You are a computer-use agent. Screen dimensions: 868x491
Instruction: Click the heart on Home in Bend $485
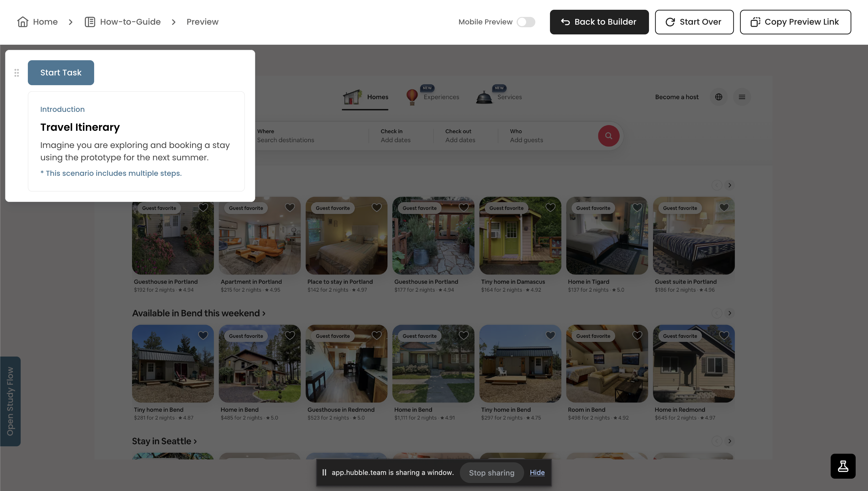tap(290, 335)
